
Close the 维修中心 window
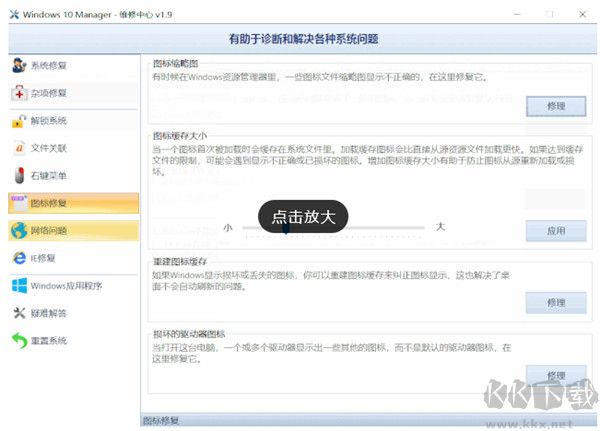582,15
